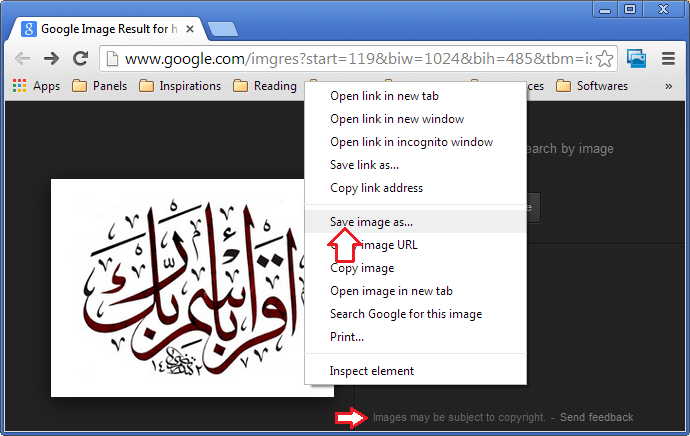The height and width of the screenshot is (436, 690).
Task: Click the image extension icon in toolbar
Action: point(636,59)
